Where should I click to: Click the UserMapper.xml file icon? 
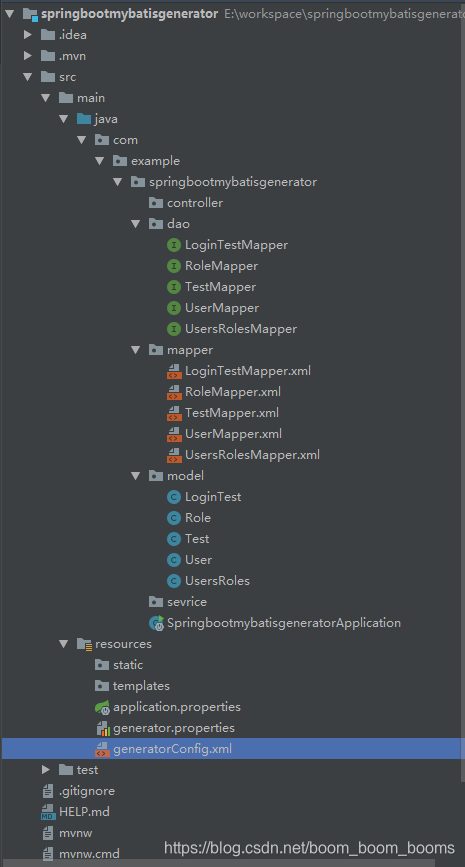click(174, 434)
